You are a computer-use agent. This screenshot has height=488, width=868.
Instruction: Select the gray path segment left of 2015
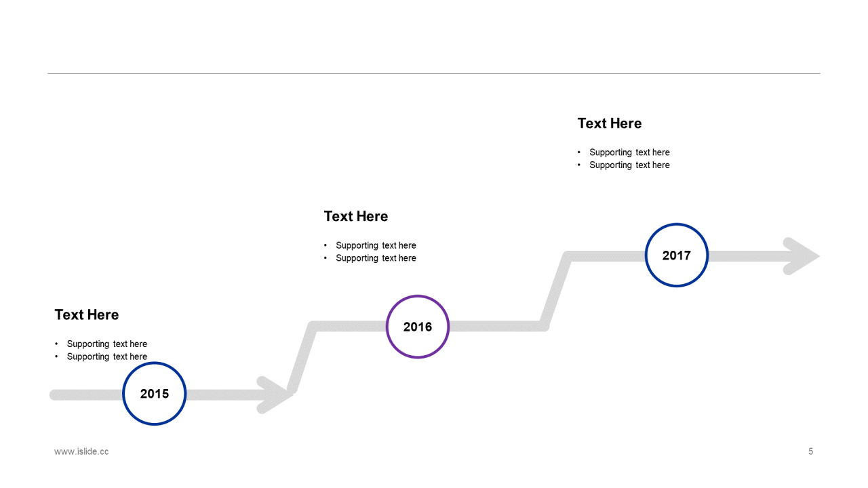pos(86,394)
